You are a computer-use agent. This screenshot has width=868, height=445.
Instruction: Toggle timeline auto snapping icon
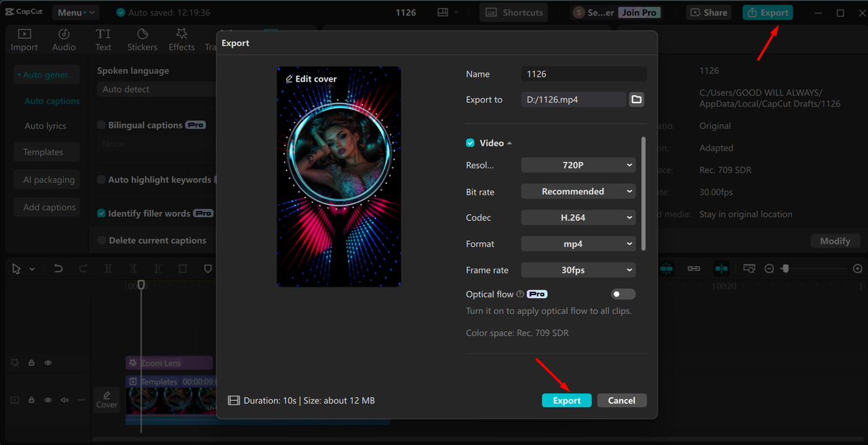coord(667,269)
